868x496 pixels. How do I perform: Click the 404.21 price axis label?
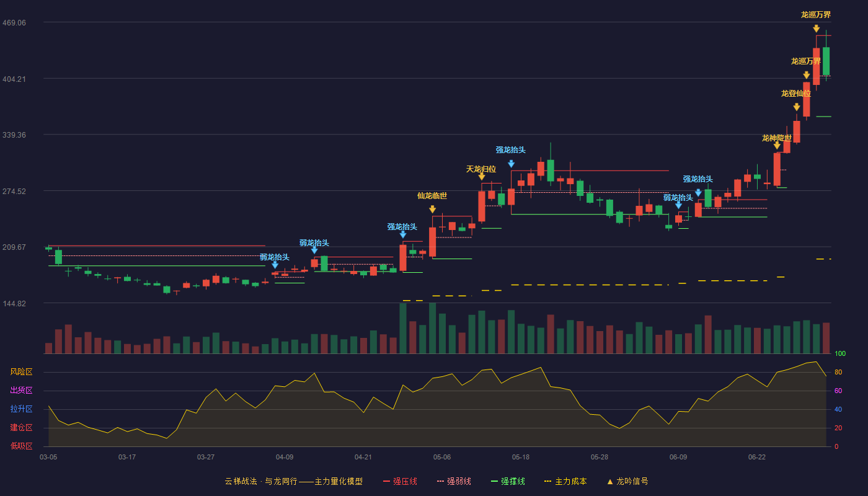pos(14,79)
